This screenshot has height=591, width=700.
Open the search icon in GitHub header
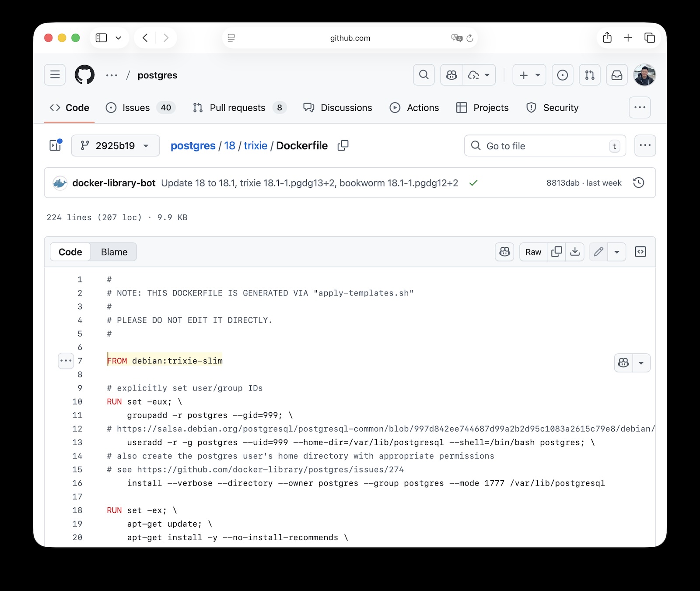pyautogui.click(x=423, y=75)
